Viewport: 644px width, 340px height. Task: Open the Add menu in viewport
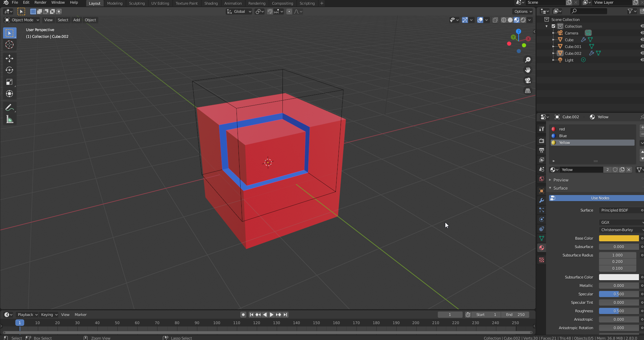(x=77, y=20)
